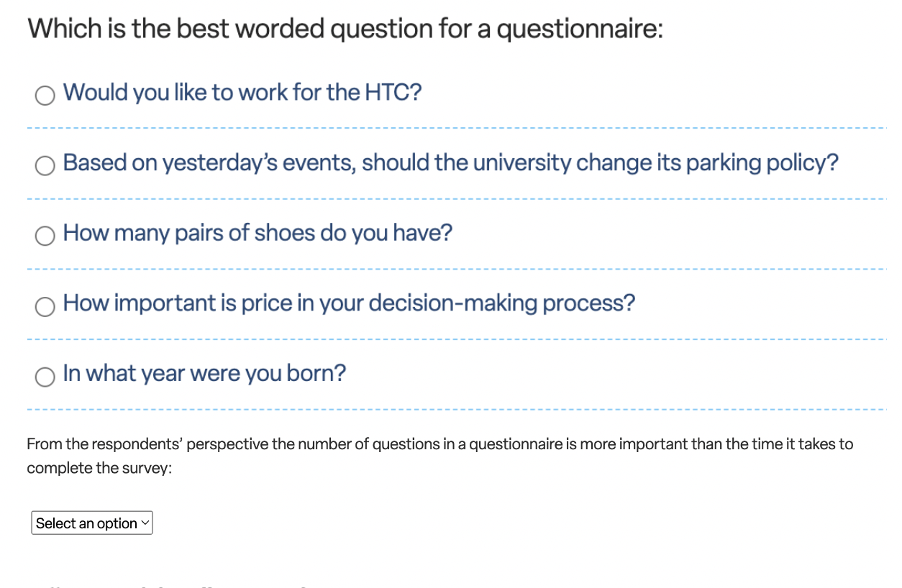
Task: Click the question heading about best worded question
Action: click(x=345, y=28)
